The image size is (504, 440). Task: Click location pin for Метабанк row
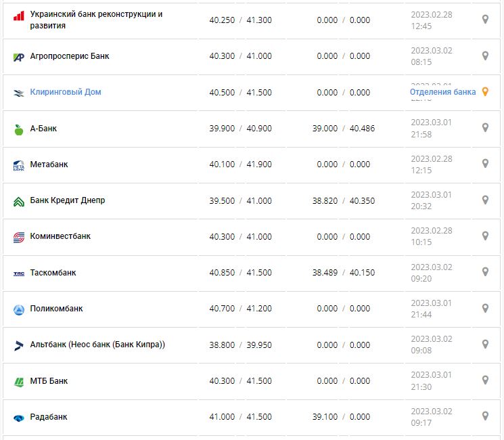point(485,163)
